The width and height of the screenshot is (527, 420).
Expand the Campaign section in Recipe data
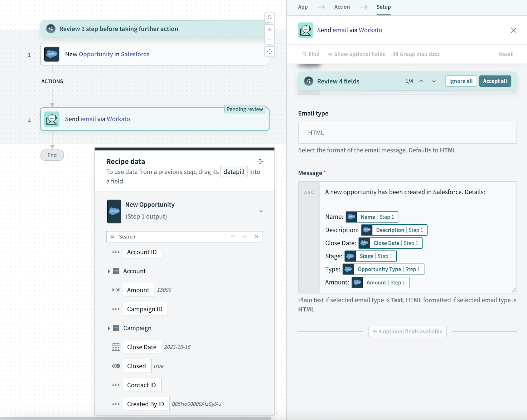109,328
